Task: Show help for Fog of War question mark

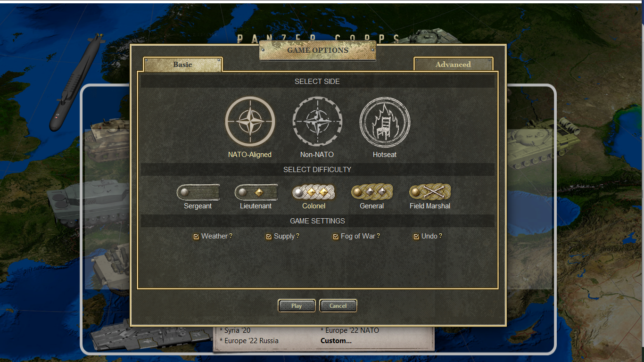Action: (378, 236)
